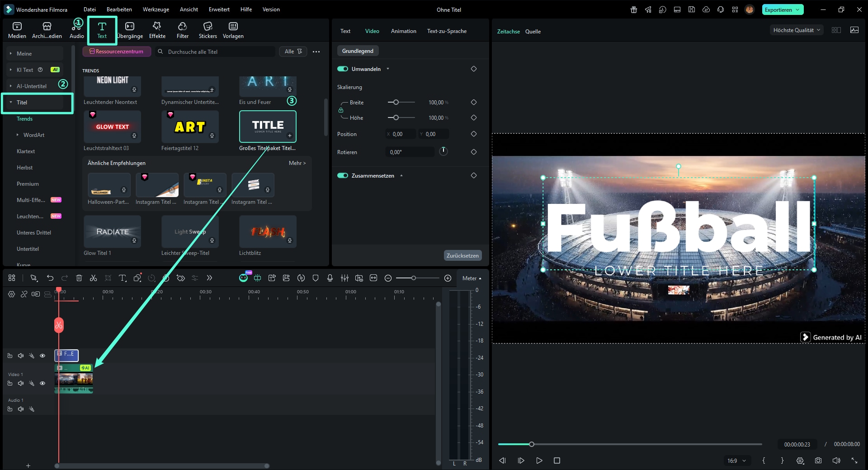Toggle the Zusammensetzen switch

pos(343,175)
